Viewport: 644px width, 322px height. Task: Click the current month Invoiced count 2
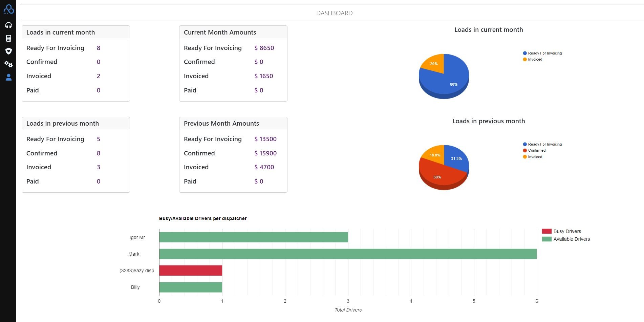click(99, 76)
